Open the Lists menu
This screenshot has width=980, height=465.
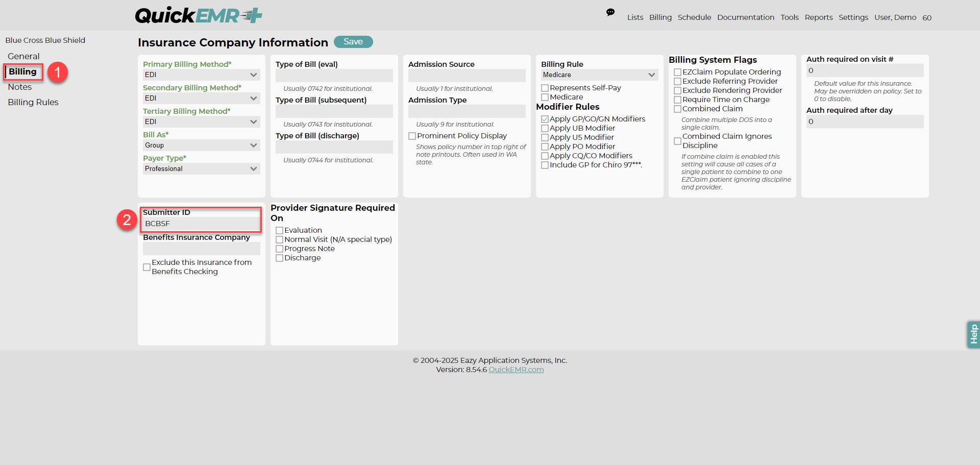click(x=635, y=17)
